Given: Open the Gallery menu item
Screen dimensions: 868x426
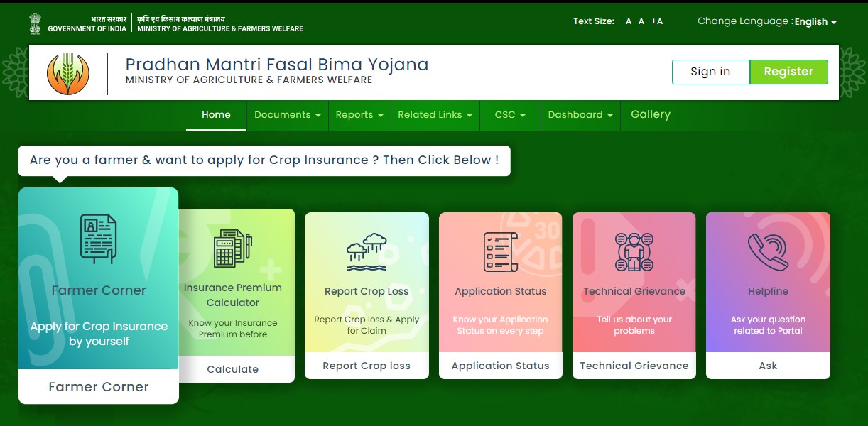Looking at the screenshot, I should click(x=651, y=115).
